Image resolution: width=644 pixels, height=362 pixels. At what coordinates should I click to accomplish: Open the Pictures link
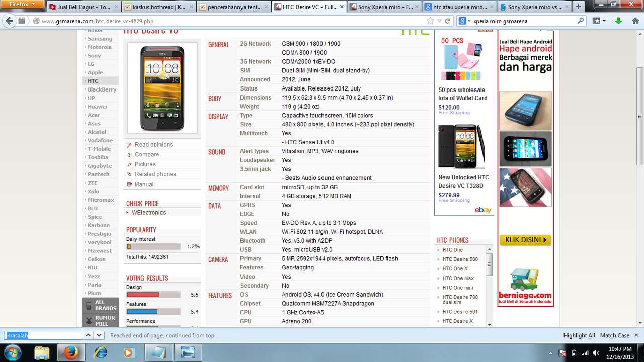(x=145, y=164)
